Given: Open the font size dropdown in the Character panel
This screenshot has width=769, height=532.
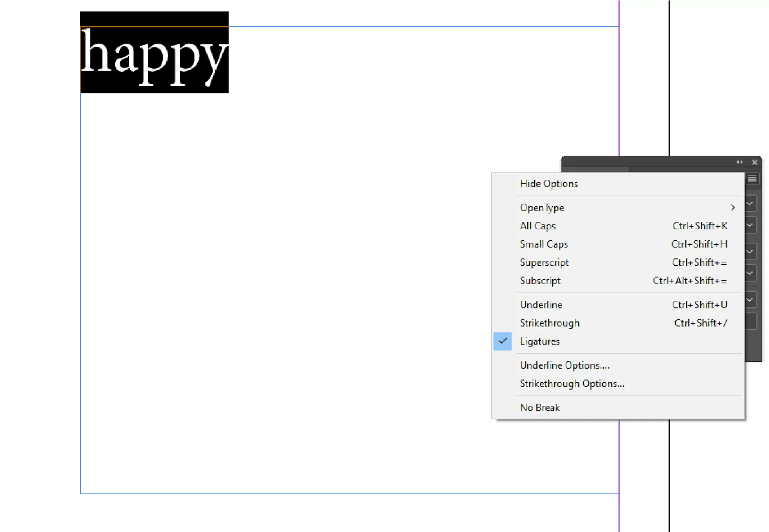Looking at the screenshot, I should pos(749,251).
